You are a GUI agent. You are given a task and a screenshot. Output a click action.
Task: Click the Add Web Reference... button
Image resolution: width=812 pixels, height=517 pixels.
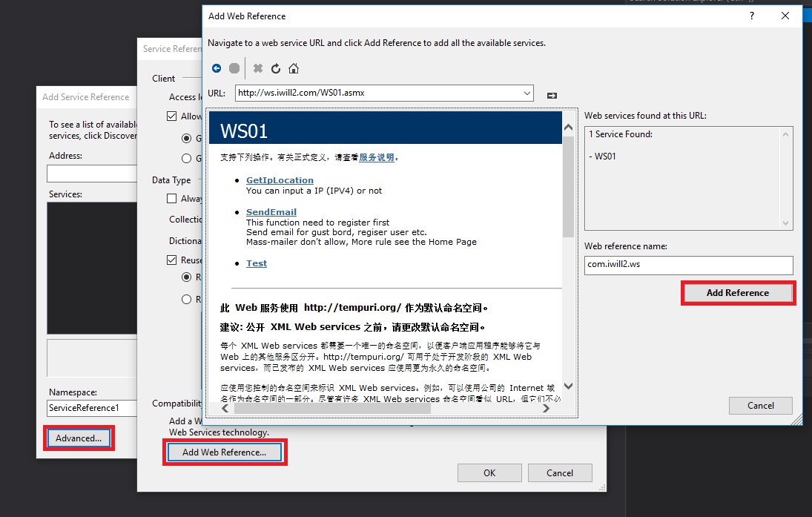224,452
